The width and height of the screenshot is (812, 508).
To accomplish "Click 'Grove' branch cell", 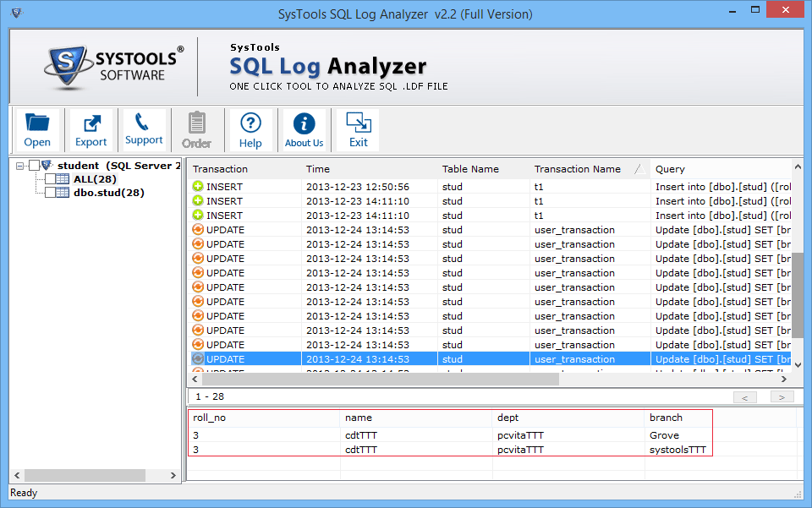I will pos(664,435).
